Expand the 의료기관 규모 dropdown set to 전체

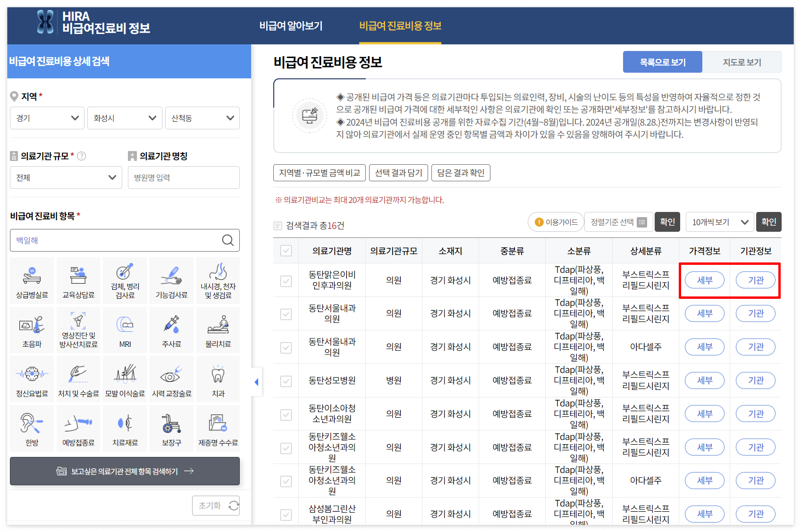(x=66, y=177)
